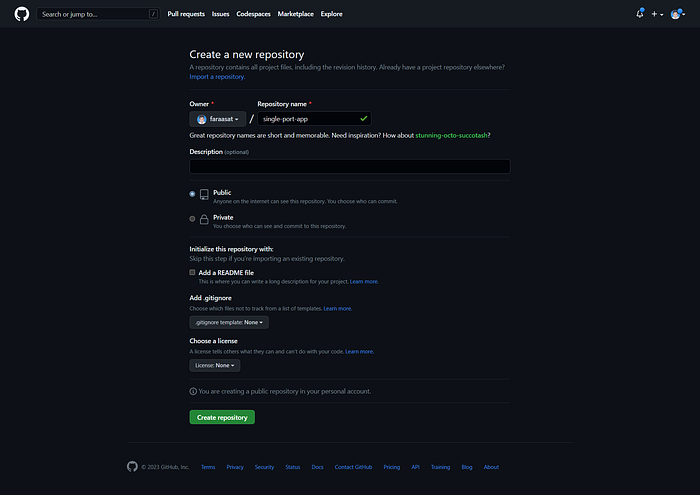Image resolution: width=700 pixels, height=495 pixels.
Task: Open the Status footer link
Action: click(293, 467)
